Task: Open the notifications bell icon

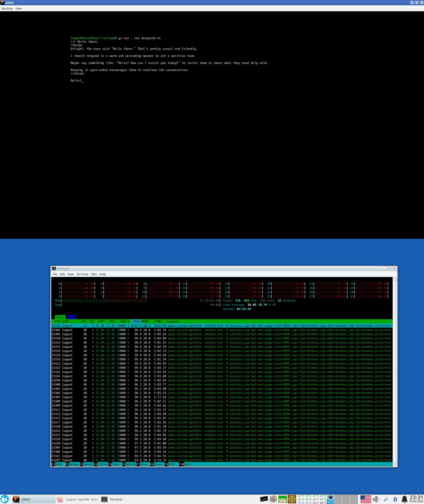Action: point(405,499)
